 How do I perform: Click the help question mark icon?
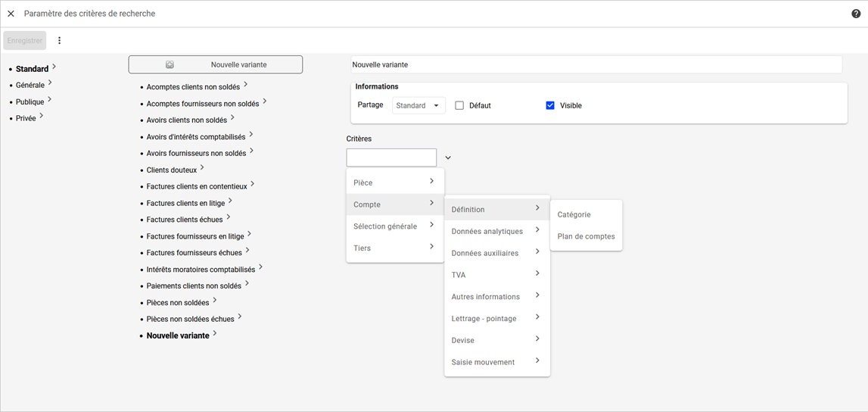[x=856, y=14]
